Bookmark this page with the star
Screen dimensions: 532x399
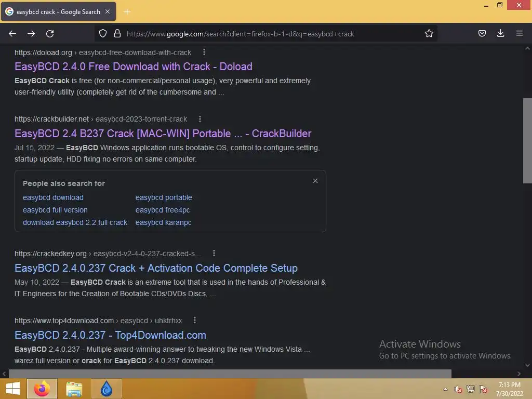point(429,34)
